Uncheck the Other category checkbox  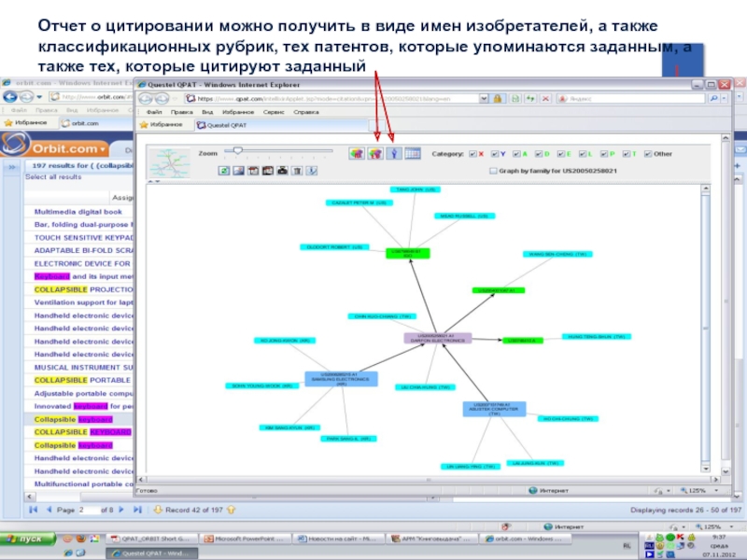(x=648, y=154)
